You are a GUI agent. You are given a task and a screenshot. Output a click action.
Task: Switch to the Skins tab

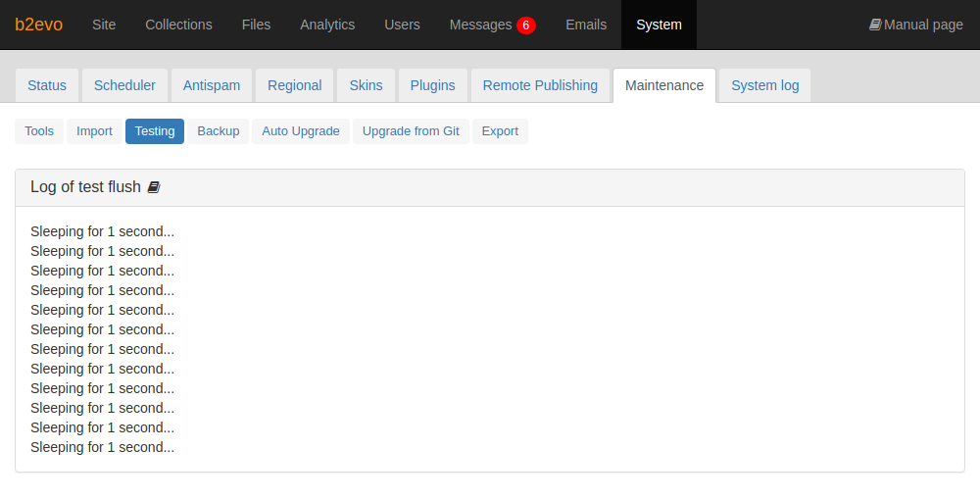366,85
